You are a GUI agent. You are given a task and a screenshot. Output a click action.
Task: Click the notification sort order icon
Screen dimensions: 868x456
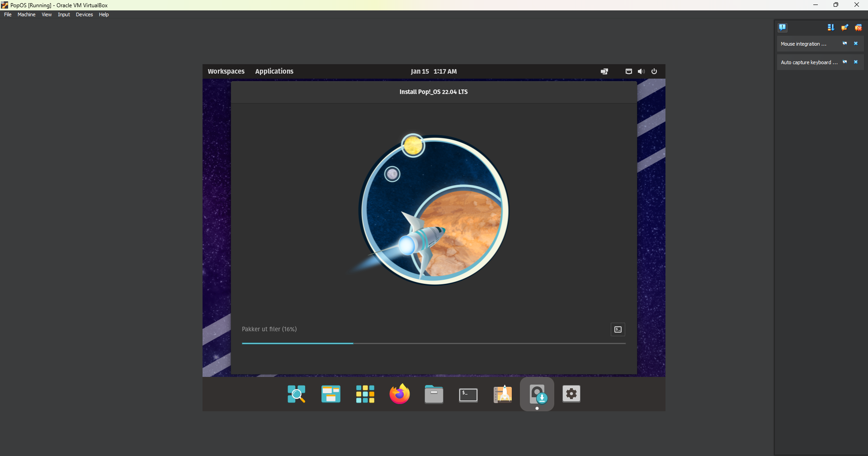click(x=831, y=28)
